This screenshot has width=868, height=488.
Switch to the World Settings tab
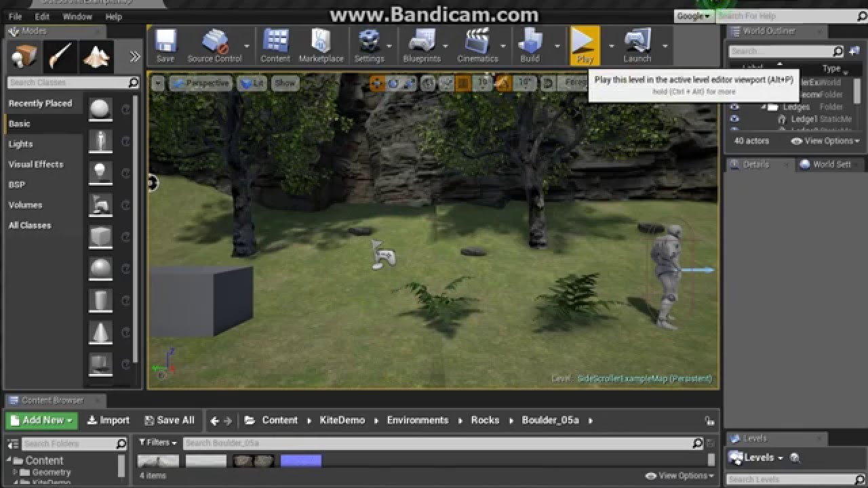point(831,164)
